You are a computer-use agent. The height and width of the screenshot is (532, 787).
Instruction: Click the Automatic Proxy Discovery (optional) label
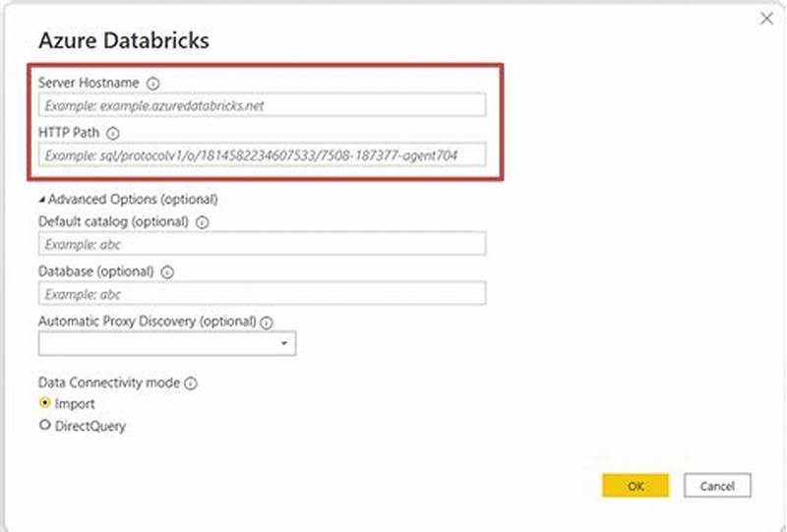coord(148,322)
